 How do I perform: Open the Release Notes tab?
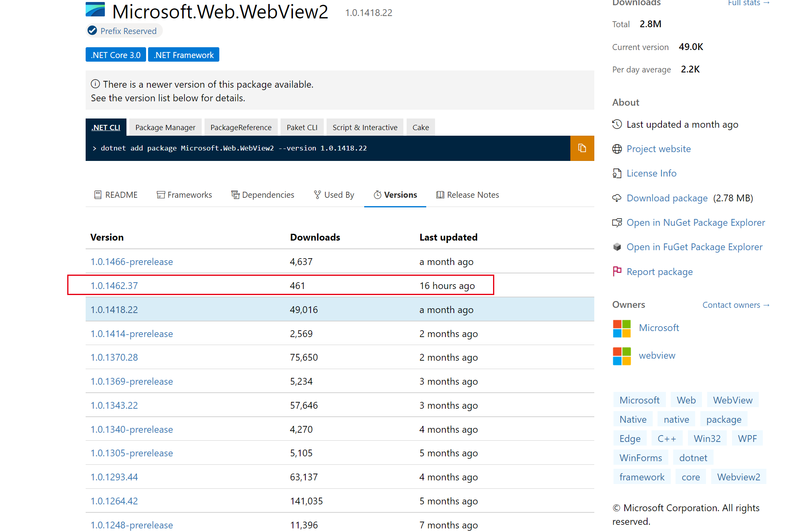[467, 195]
